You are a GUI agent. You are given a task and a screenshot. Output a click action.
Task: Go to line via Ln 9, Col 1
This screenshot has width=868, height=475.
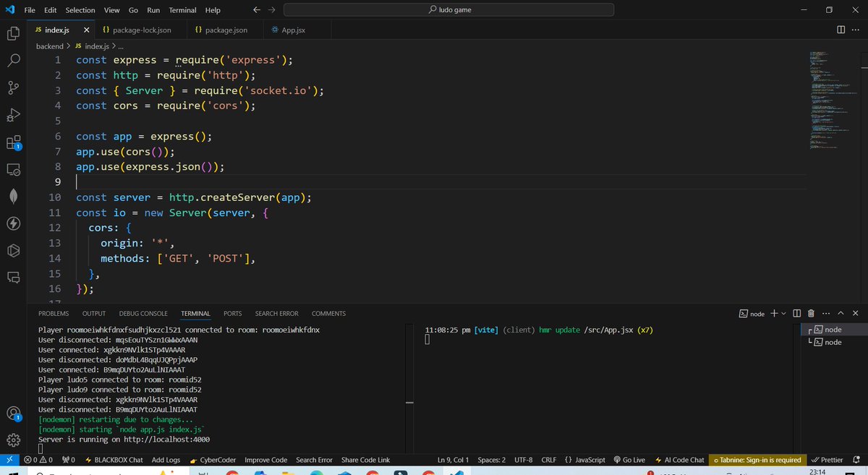coord(454,460)
